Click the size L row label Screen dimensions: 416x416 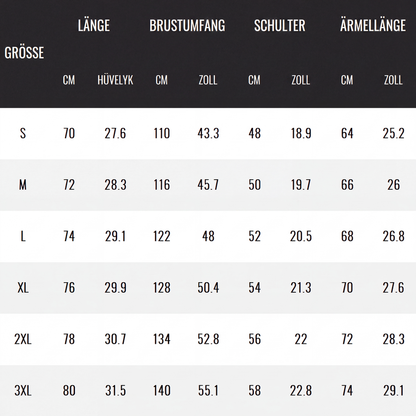pos(23,236)
